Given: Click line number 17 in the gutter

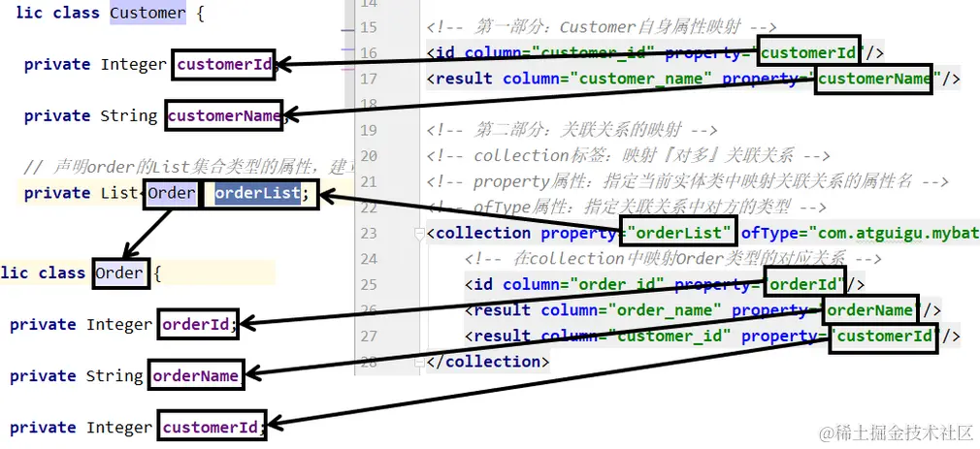Looking at the screenshot, I should tap(369, 79).
